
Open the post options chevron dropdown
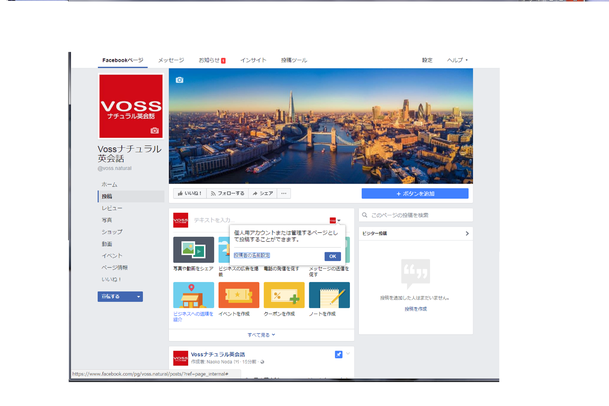pos(348,353)
